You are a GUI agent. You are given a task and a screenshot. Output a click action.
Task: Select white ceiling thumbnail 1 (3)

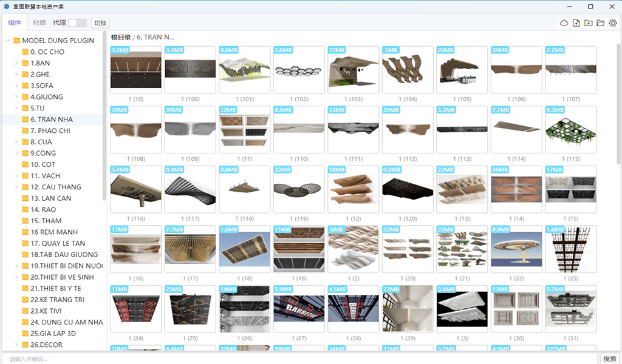[462, 309]
